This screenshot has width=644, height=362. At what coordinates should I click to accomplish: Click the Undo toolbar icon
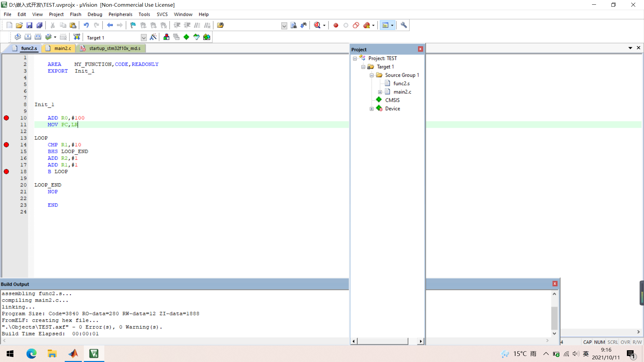pos(86,25)
